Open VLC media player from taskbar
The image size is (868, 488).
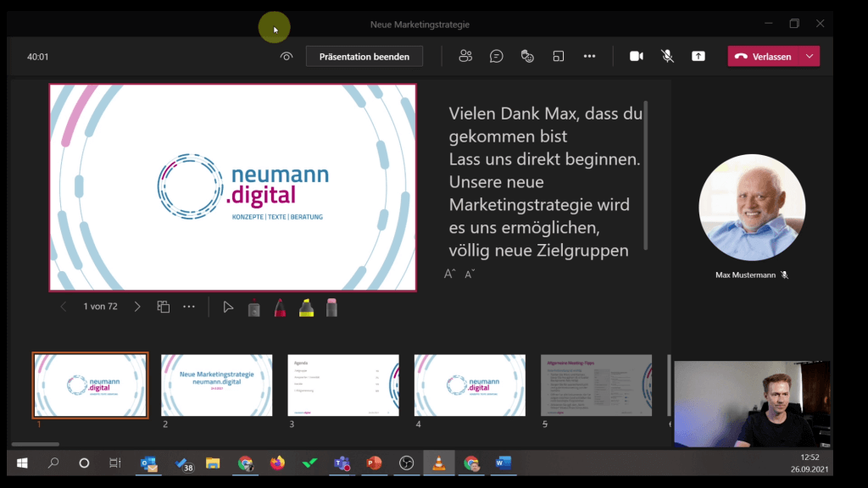pos(439,463)
